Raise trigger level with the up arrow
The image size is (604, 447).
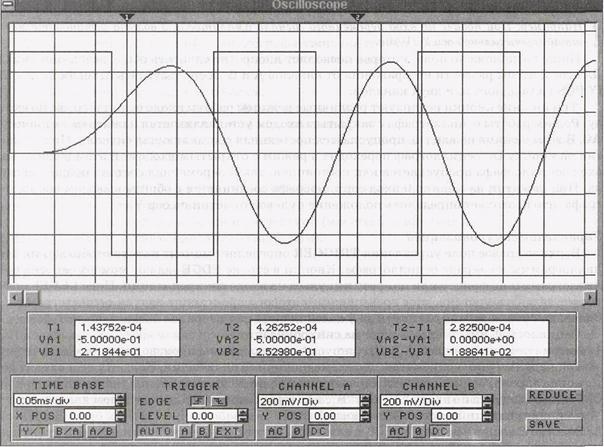[243, 413]
